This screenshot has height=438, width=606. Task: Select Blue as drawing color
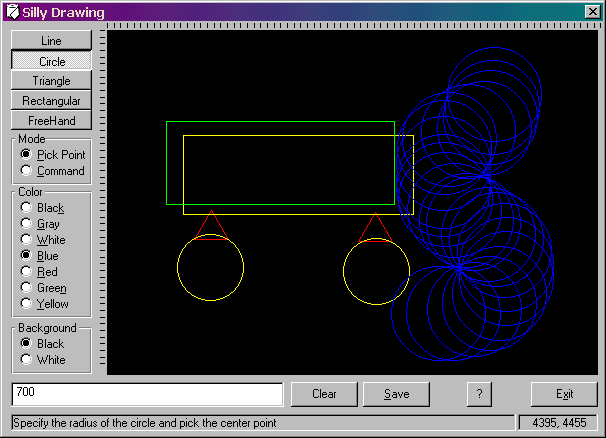pos(26,256)
